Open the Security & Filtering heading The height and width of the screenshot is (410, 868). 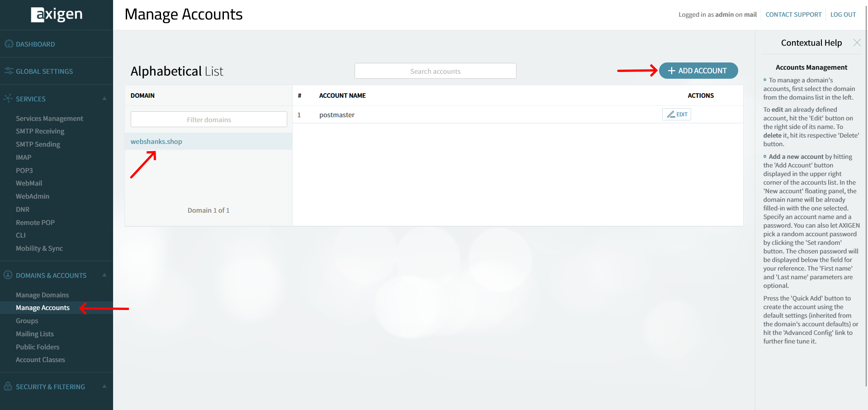(50, 387)
